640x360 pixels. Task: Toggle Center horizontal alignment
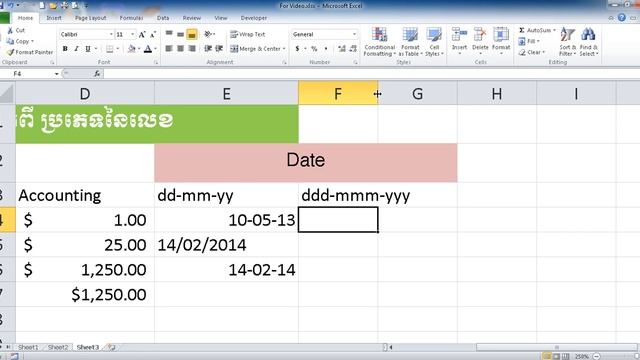click(x=180, y=49)
